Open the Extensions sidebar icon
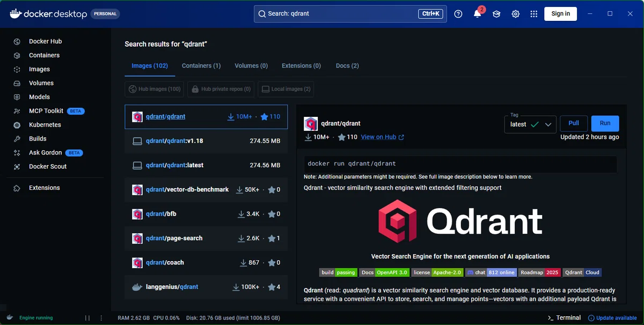This screenshot has height=325, width=644. (x=17, y=188)
